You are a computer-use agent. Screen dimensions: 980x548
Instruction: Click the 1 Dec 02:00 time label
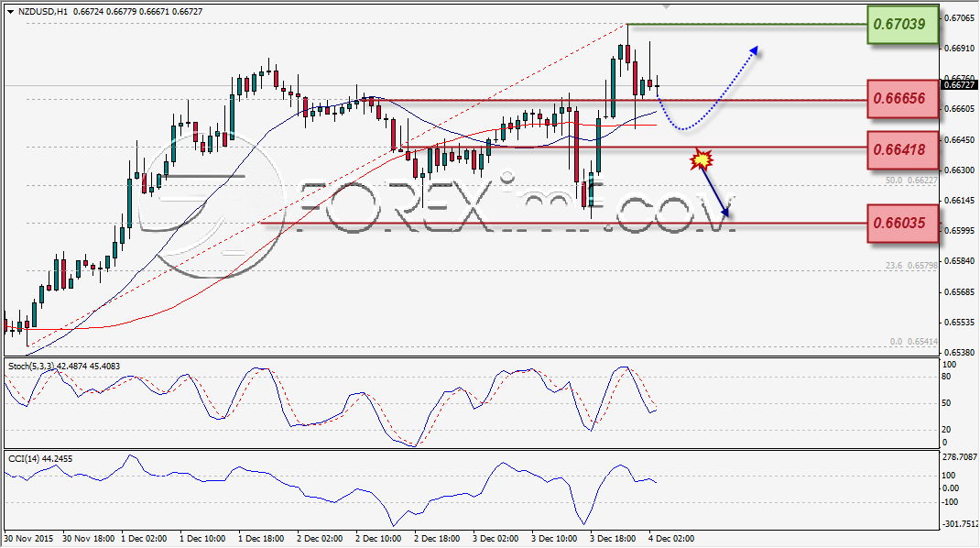pos(145,539)
